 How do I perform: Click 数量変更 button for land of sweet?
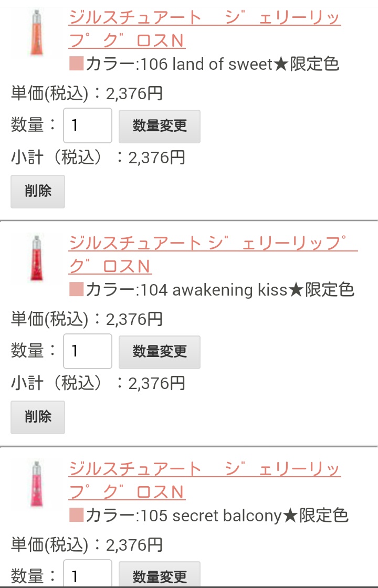[160, 126]
